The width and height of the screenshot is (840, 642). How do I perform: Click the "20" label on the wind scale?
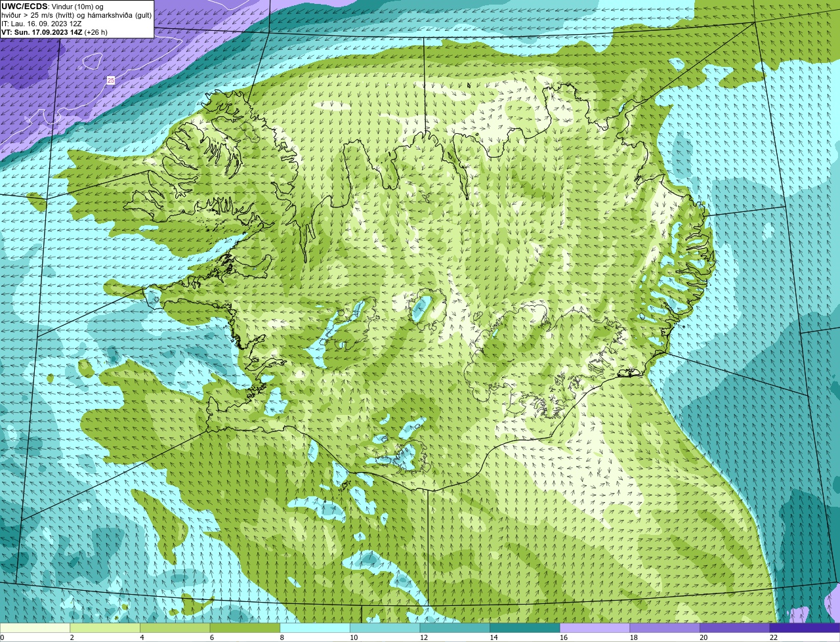tap(703, 637)
